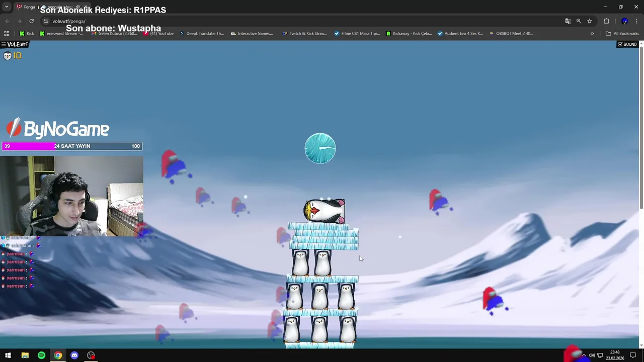
Task: Open the (41) YouTube bookmark
Action: tap(158, 34)
